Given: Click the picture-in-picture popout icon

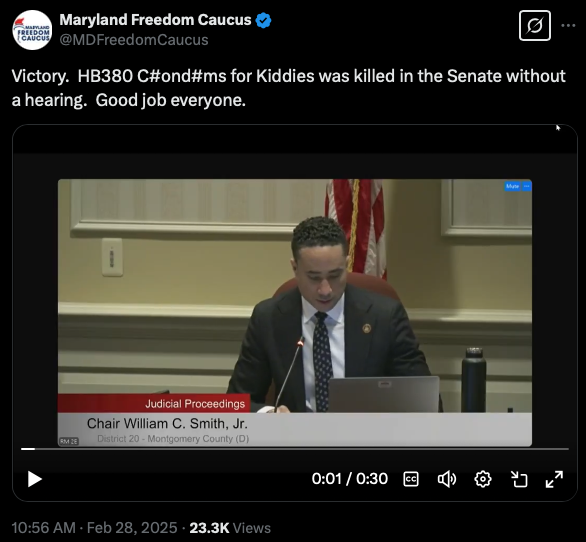Looking at the screenshot, I should click(519, 479).
